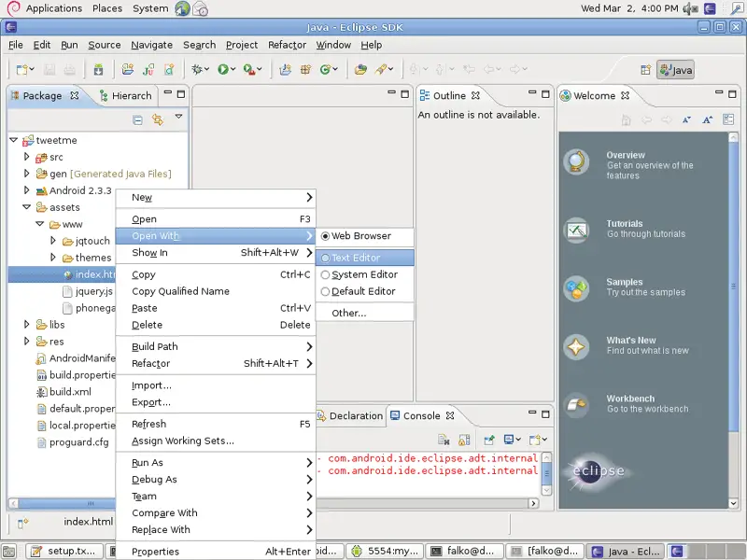Choose Properties from the context menu
The height and width of the screenshot is (560, 747).
(x=216, y=552)
